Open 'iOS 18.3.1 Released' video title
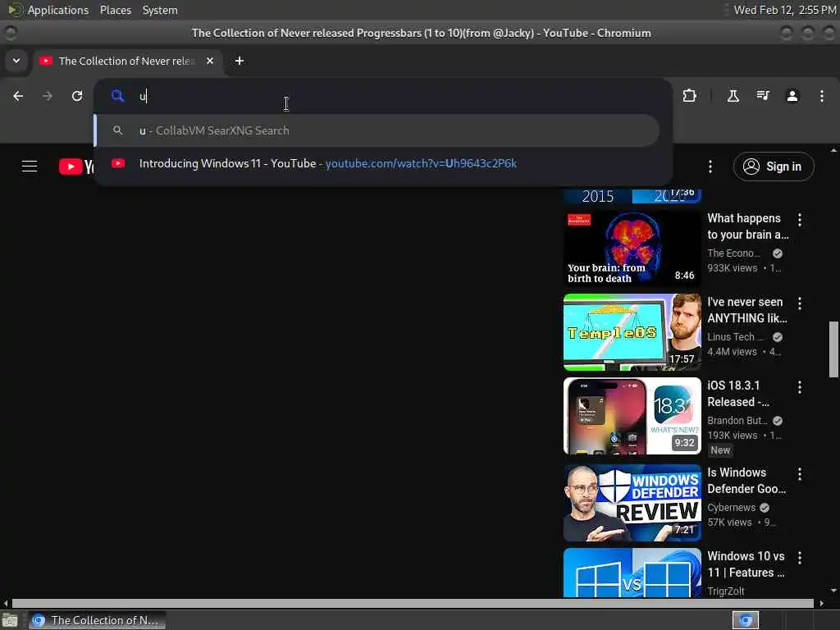The image size is (840, 630). 738,394
